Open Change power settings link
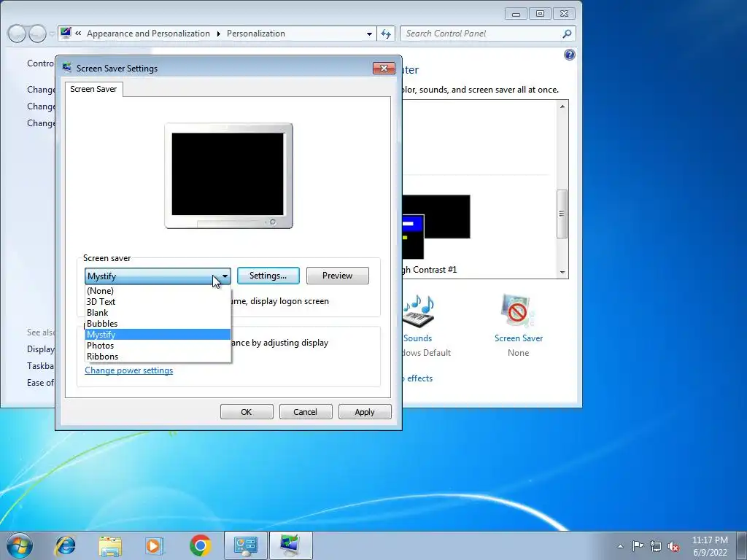 tap(128, 370)
